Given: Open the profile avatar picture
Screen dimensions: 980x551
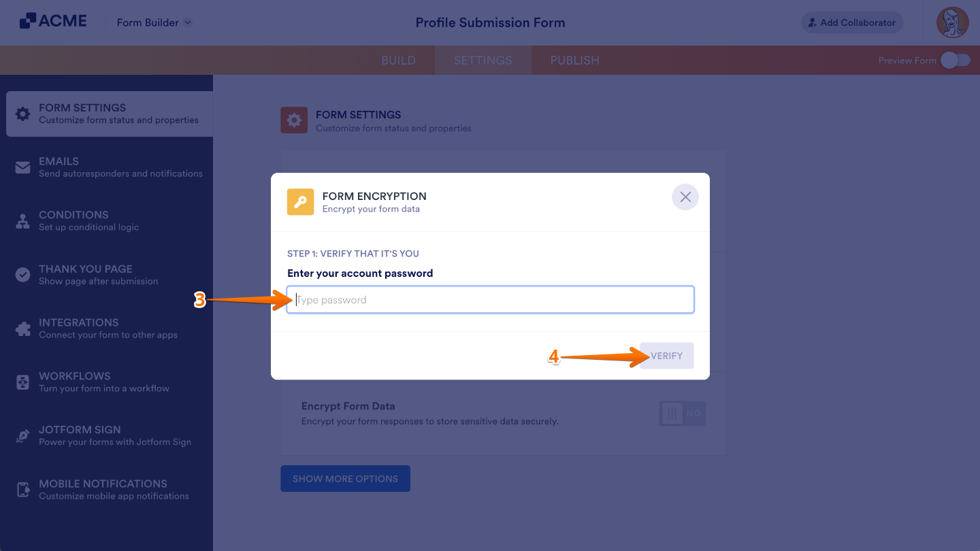Looking at the screenshot, I should (x=952, y=22).
